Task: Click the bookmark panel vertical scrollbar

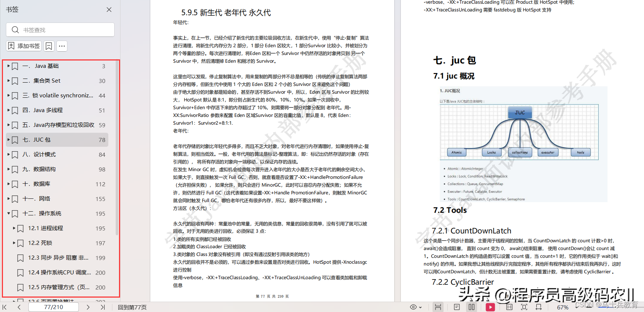Action: pos(117,148)
